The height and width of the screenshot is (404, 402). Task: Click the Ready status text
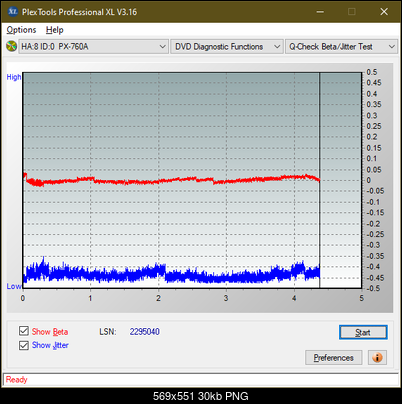click(17, 380)
